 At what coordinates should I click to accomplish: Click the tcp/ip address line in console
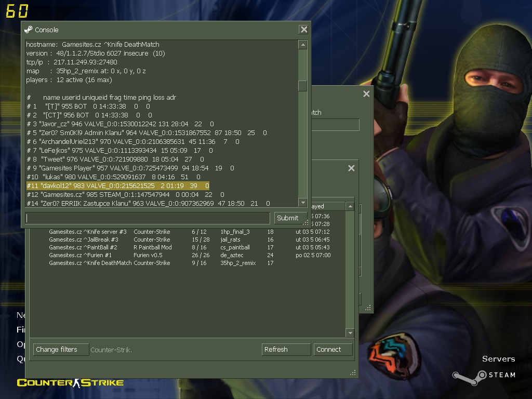coord(72,62)
